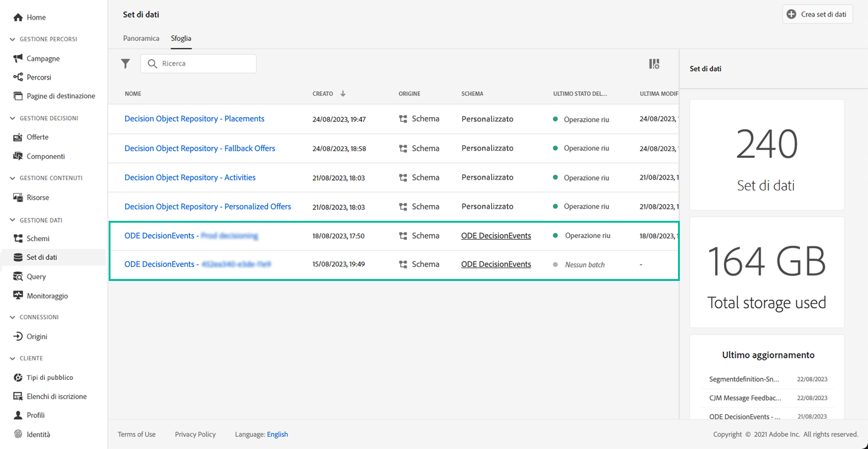The image size is (868, 449).
Task: Collapse the GESTIONE CONTENUTI section
Action: coord(13,178)
